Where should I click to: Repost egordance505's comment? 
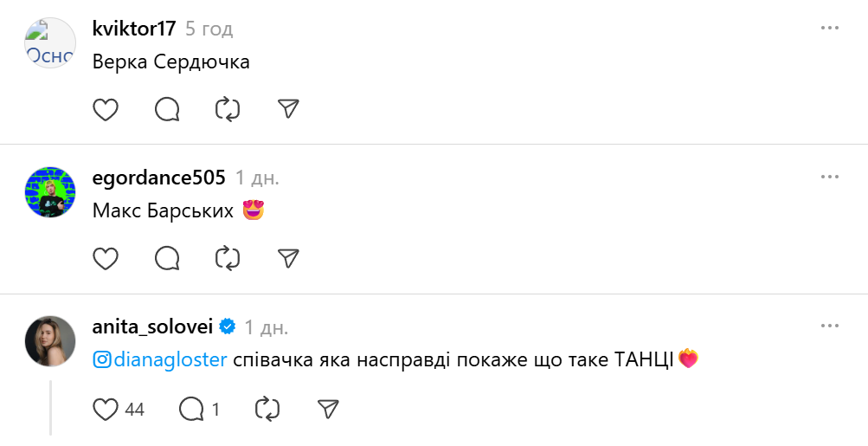(x=228, y=258)
